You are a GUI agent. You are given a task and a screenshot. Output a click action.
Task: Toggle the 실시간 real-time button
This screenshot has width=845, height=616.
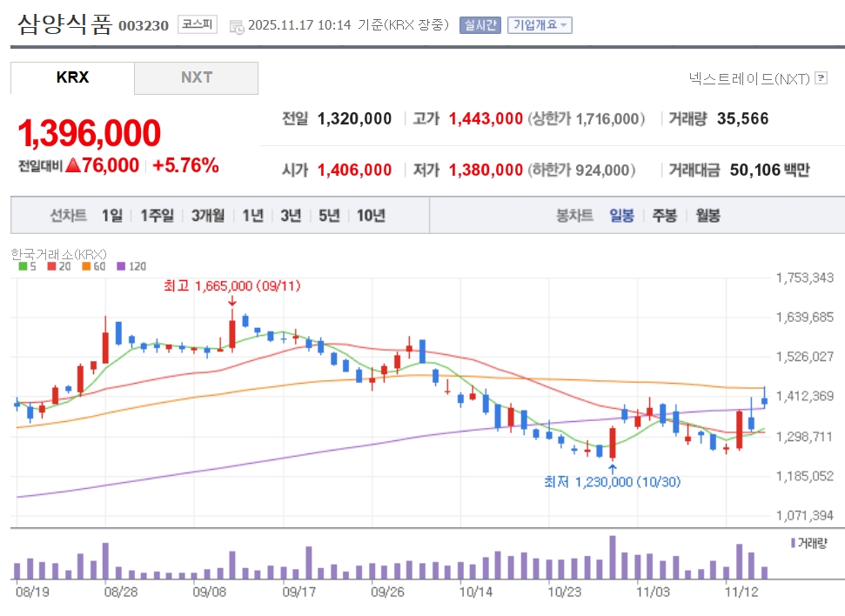480,25
